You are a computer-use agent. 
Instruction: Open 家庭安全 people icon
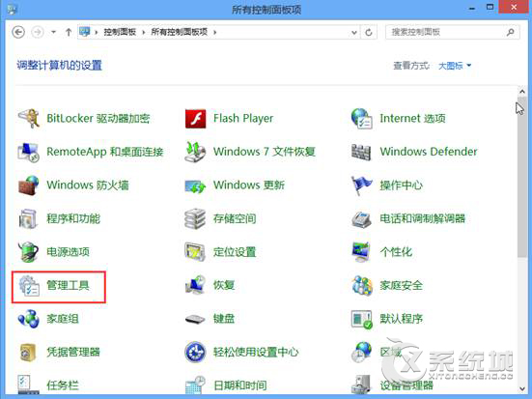[x=362, y=285]
